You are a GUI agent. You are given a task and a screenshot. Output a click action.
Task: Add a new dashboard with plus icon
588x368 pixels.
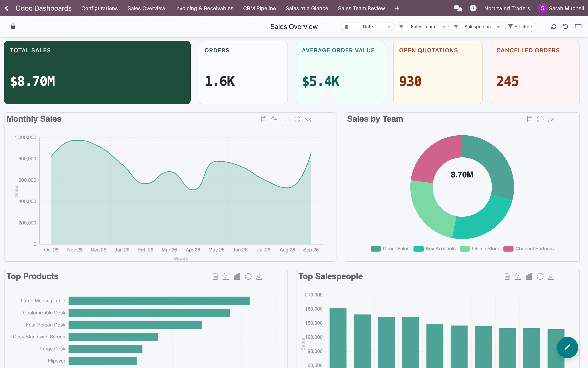click(x=397, y=8)
